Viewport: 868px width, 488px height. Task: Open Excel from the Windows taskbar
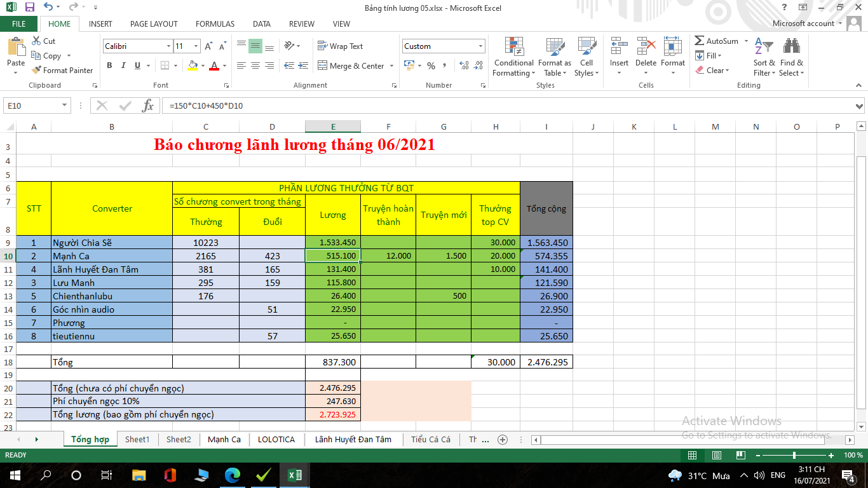pyautogui.click(x=295, y=475)
